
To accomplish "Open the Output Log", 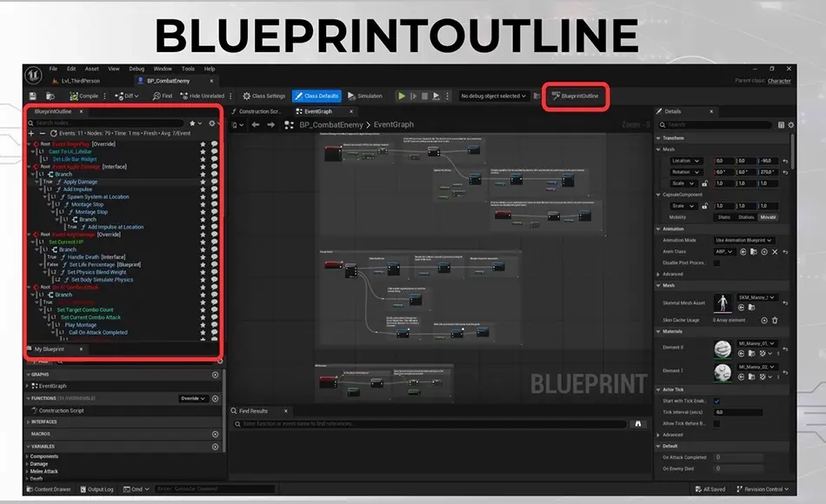I will pyautogui.click(x=97, y=489).
